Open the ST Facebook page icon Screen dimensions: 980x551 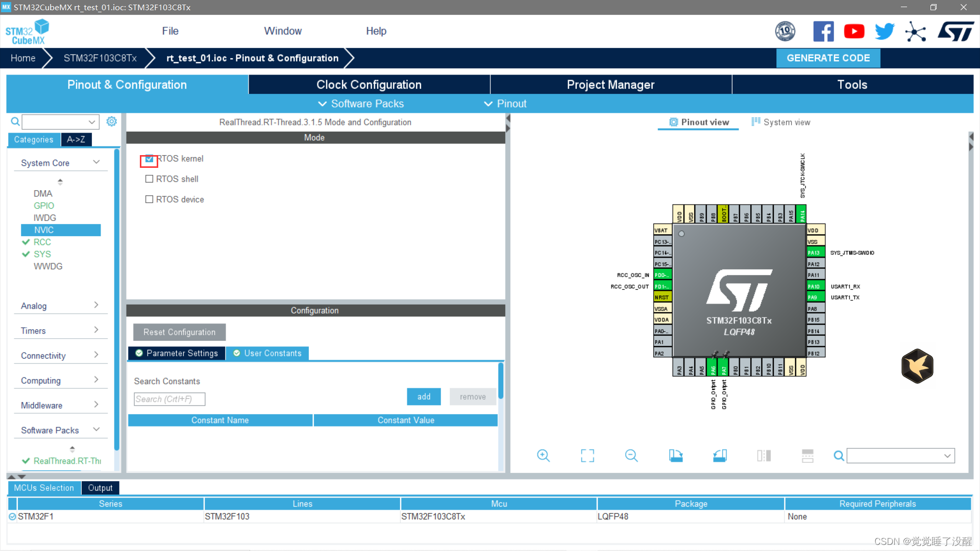click(x=823, y=32)
